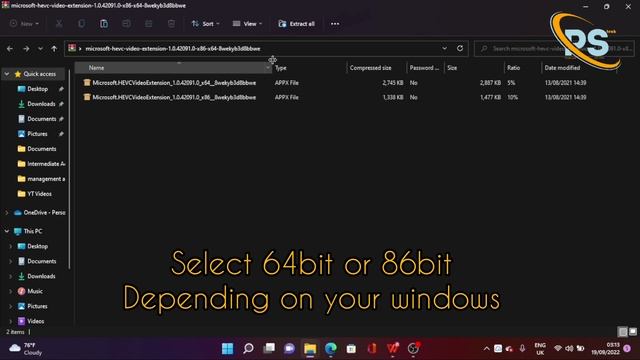Click the volume speaker tray icon
The width and height of the screenshot is (640, 360).
(x=569, y=349)
